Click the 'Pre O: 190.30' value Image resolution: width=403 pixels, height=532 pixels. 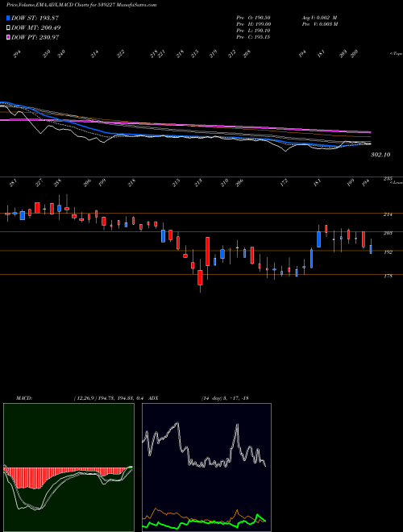click(x=253, y=18)
